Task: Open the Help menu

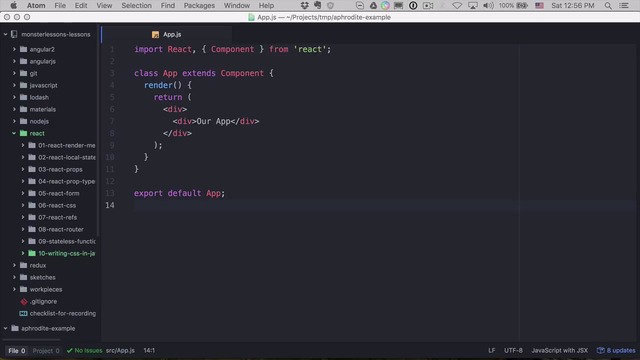Action: [266, 5]
